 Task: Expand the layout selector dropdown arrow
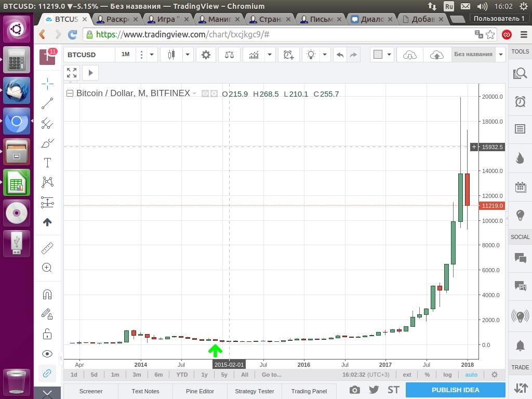tap(389, 55)
